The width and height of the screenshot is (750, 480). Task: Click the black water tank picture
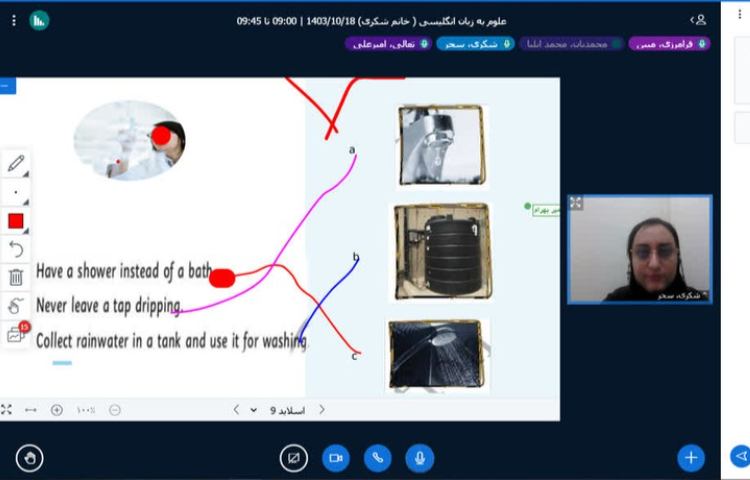point(442,251)
